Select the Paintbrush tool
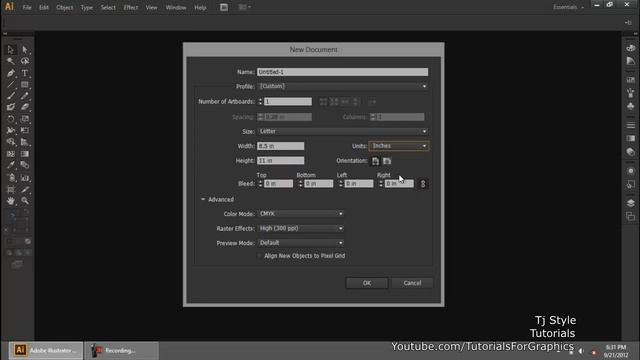 pyautogui.click(x=11, y=96)
